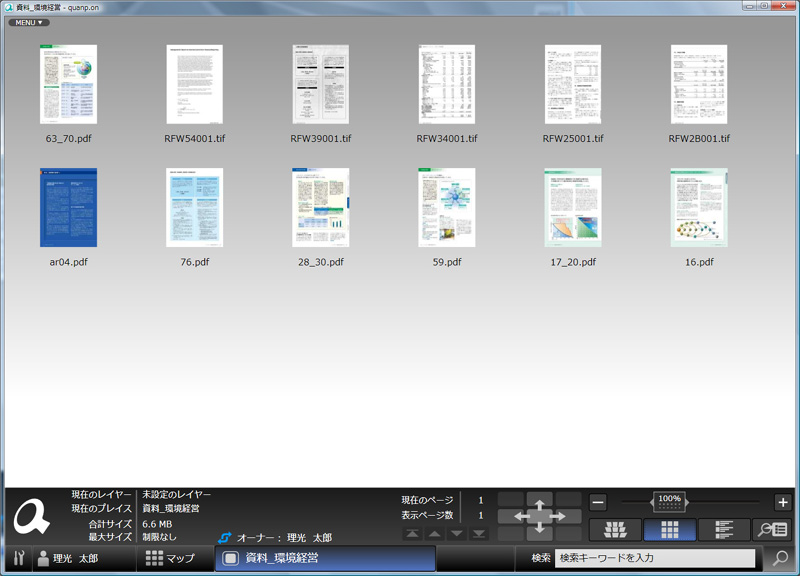Open the MENU dropdown
The height and width of the screenshot is (576, 800).
tap(28, 22)
